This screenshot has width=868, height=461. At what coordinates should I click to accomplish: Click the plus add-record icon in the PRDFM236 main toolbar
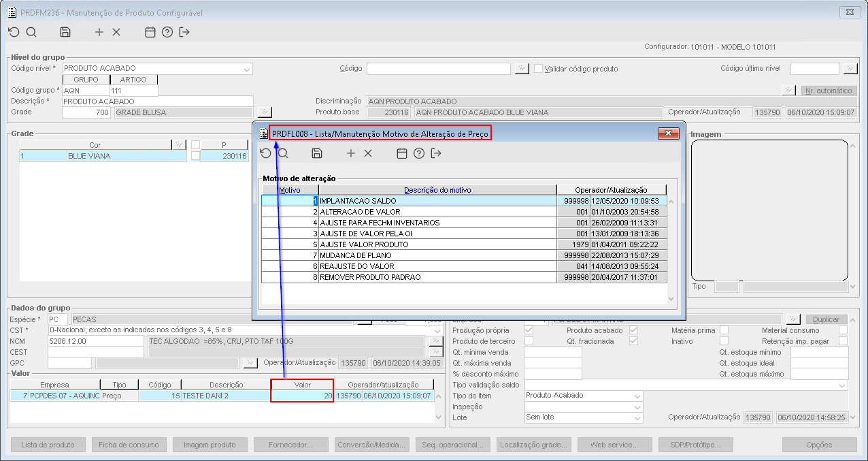(x=99, y=32)
